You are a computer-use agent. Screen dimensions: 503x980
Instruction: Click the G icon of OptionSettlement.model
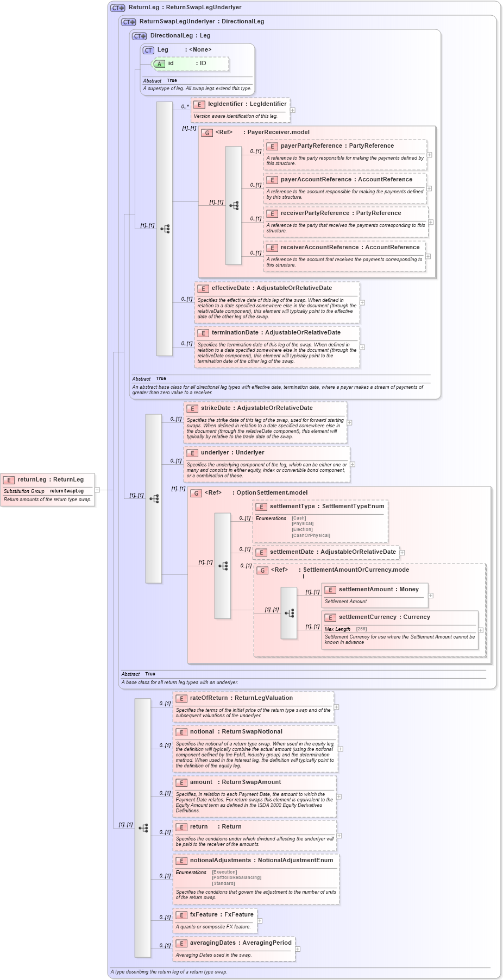coord(196,494)
